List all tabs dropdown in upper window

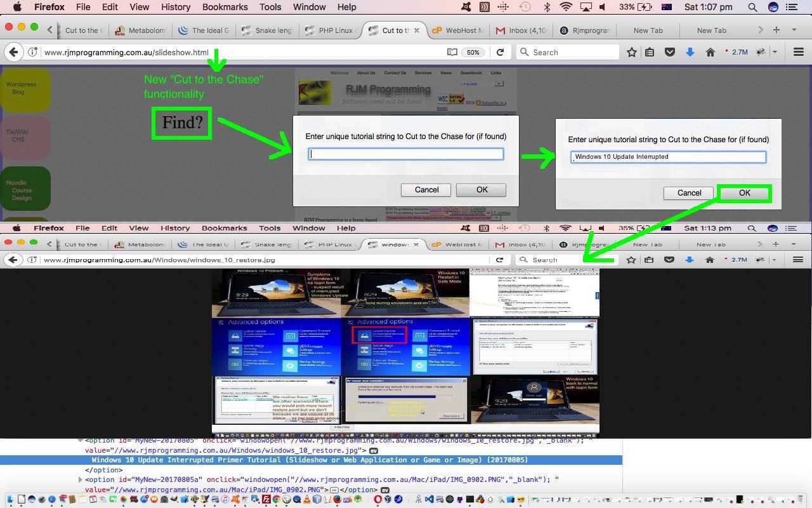(x=794, y=30)
